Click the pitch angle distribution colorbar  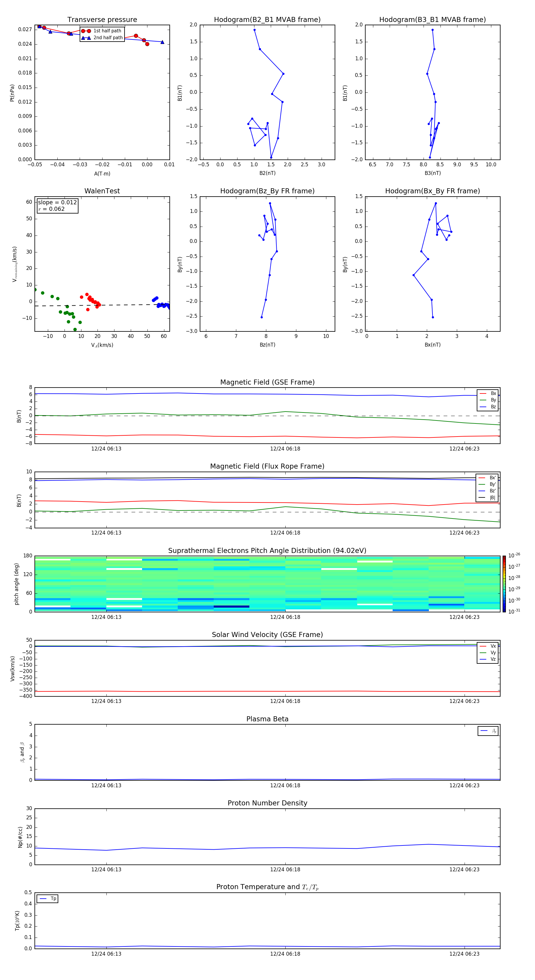pyautogui.click(x=504, y=584)
